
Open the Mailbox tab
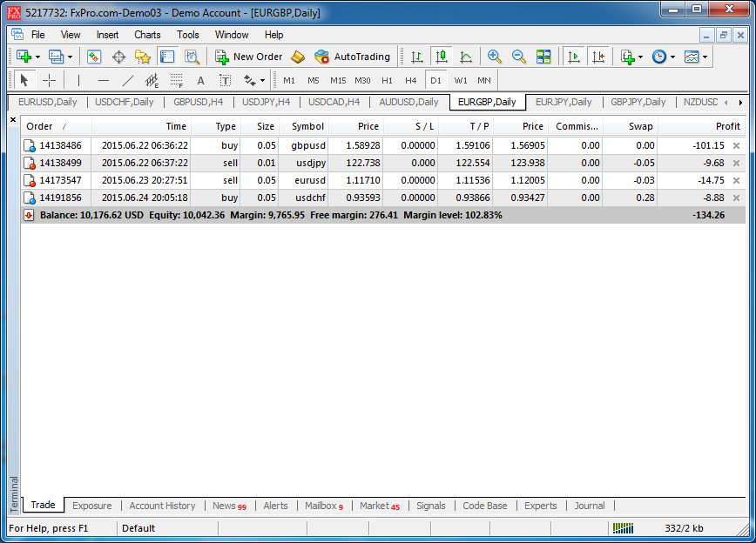click(x=324, y=506)
